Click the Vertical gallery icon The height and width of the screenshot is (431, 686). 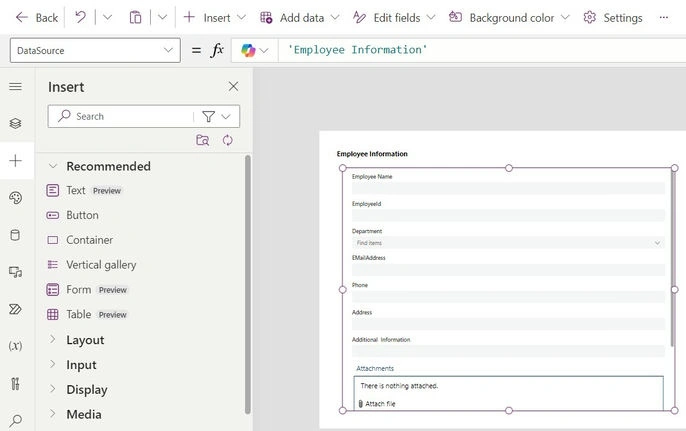pos(52,265)
